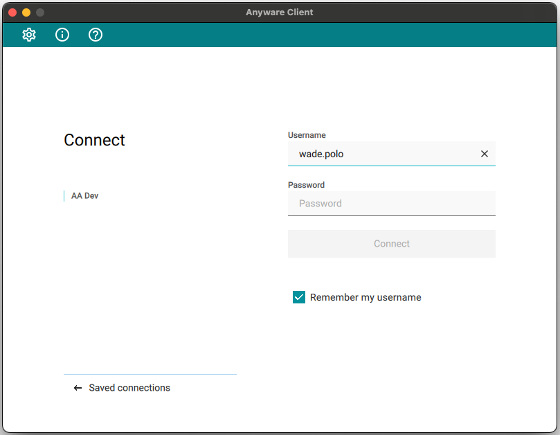Viewport: 560px width, 436px height.
Task: Open help via the question mark icon
Action: point(95,35)
